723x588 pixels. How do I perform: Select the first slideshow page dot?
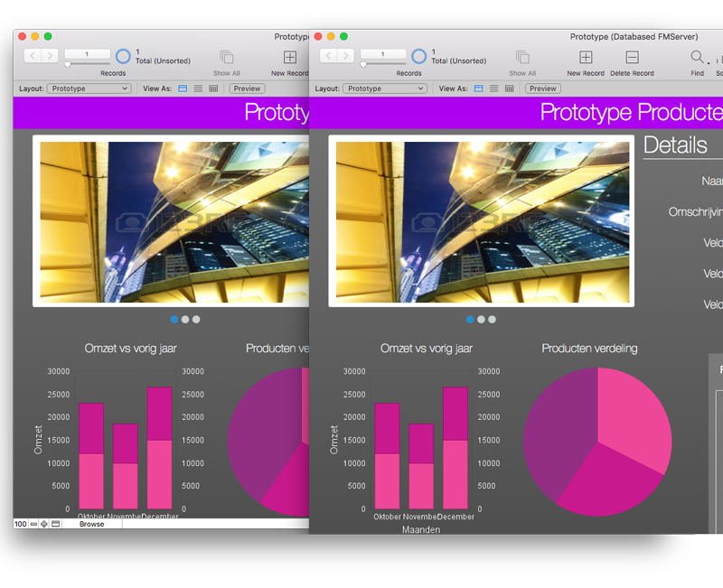(470, 319)
